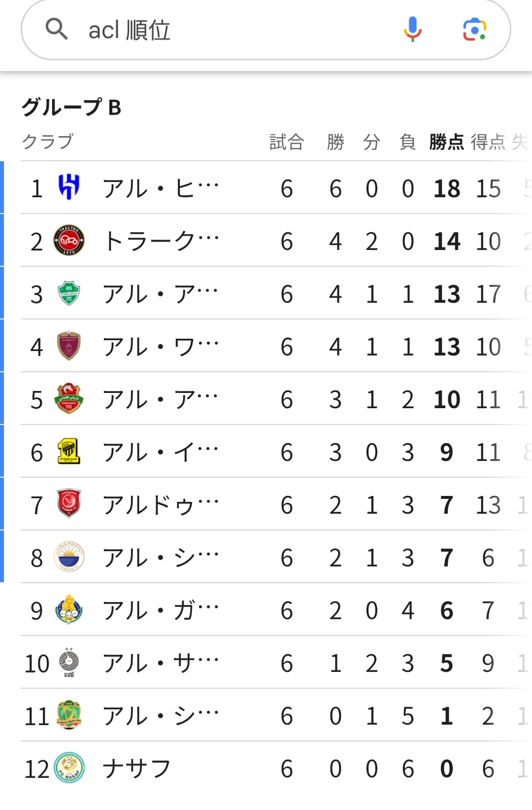Tap the グループ B heading
The height and width of the screenshot is (810, 532).
click(x=72, y=107)
